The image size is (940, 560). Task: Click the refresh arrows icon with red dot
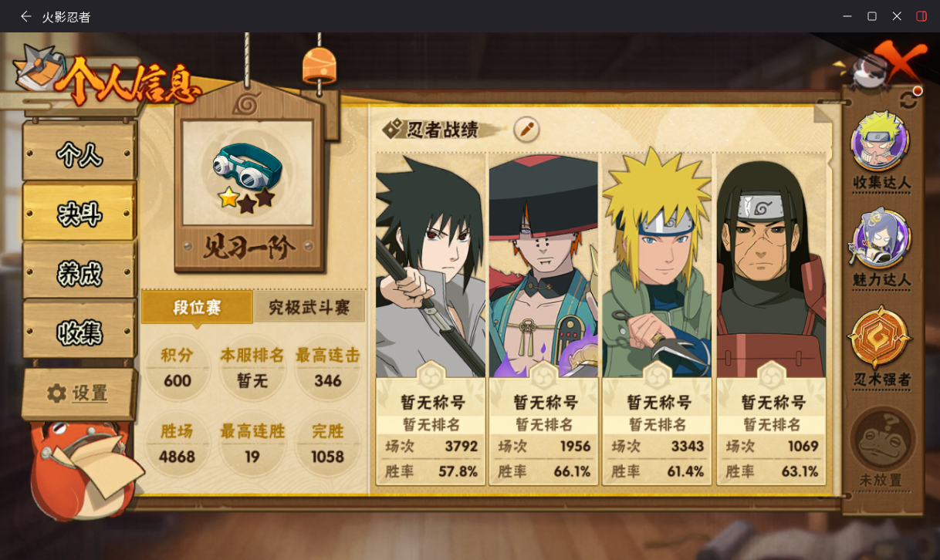tap(910, 99)
